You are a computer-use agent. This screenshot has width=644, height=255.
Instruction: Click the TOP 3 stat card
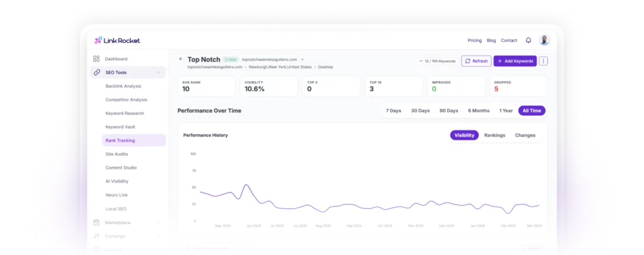pyautogui.click(x=331, y=86)
